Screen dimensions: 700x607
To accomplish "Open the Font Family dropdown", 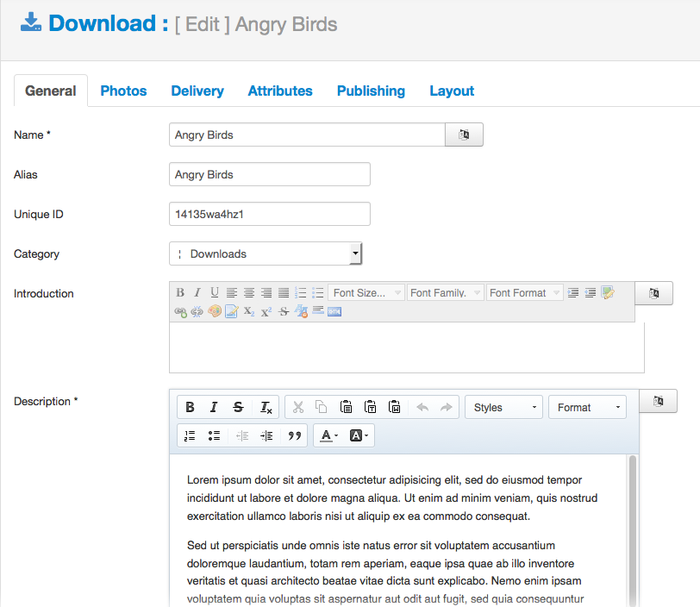I will pos(446,293).
